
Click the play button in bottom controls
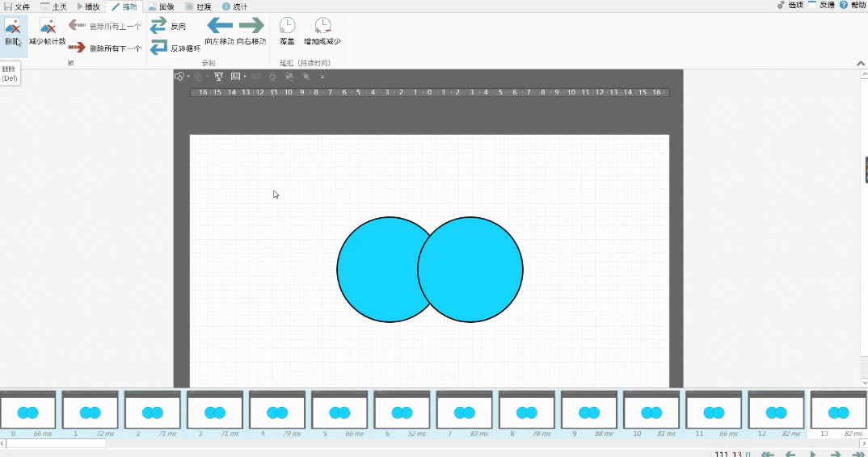click(x=813, y=455)
